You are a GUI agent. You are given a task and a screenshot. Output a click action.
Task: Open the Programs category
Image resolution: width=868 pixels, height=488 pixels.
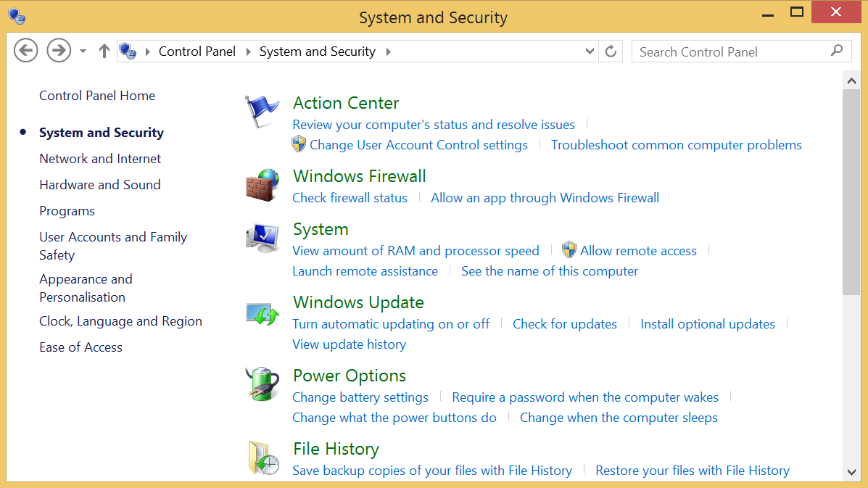click(x=67, y=211)
